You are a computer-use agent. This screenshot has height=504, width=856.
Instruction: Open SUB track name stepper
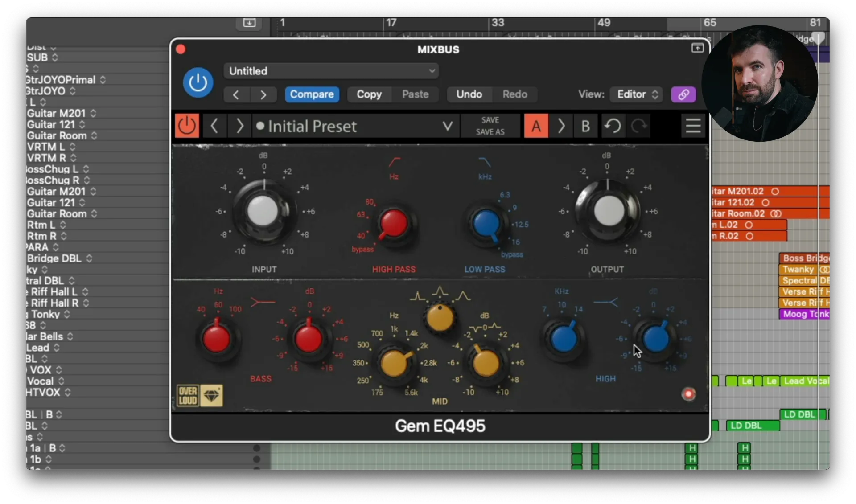[x=55, y=57]
